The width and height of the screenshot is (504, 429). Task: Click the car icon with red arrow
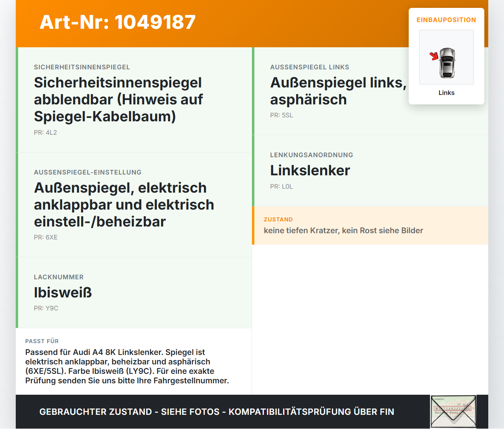pyautogui.click(x=447, y=57)
